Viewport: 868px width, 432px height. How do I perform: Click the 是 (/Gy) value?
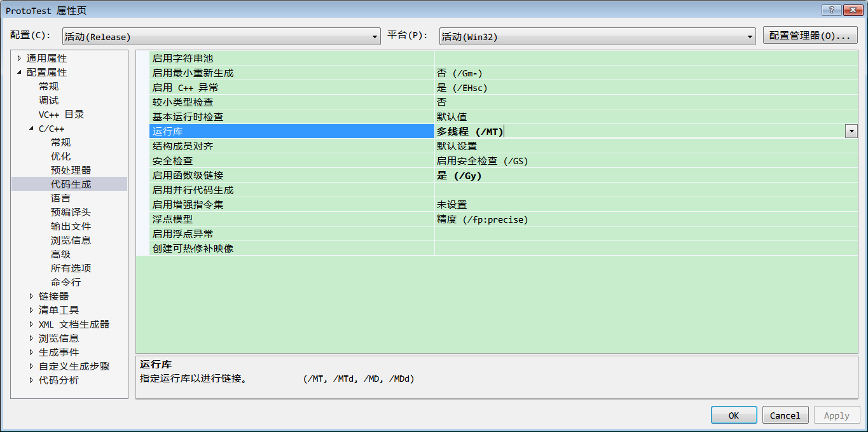click(646, 176)
